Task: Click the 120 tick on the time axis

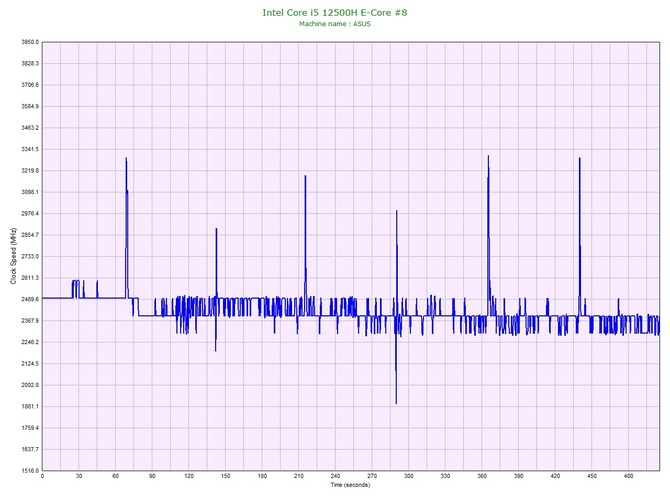Action: (x=189, y=476)
